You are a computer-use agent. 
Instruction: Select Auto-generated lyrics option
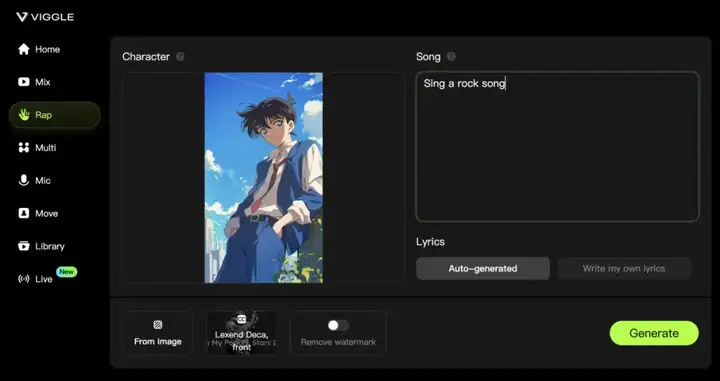483,269
